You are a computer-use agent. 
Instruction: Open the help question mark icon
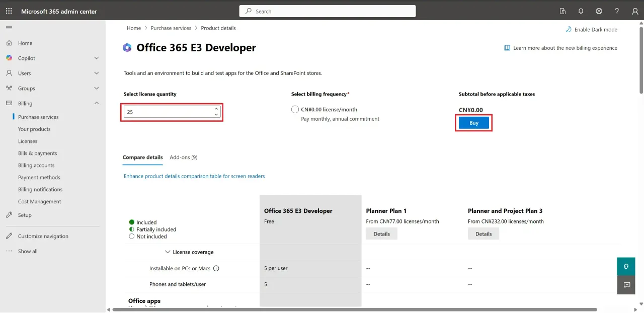coord(617,11)
